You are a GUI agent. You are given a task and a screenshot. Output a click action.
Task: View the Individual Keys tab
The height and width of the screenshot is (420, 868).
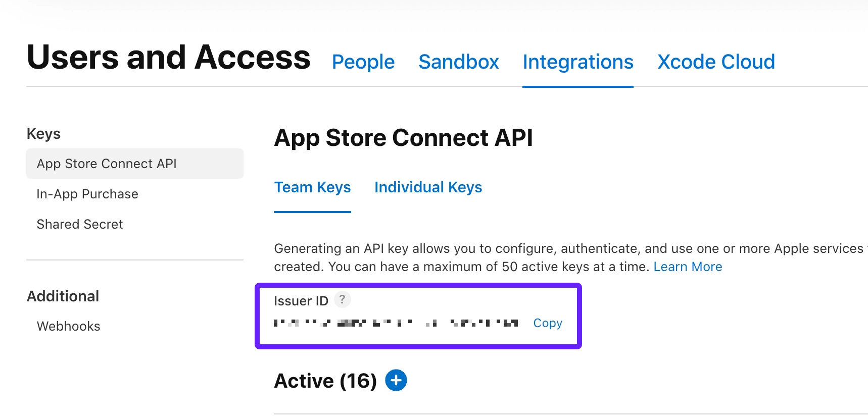pos(428,187)
